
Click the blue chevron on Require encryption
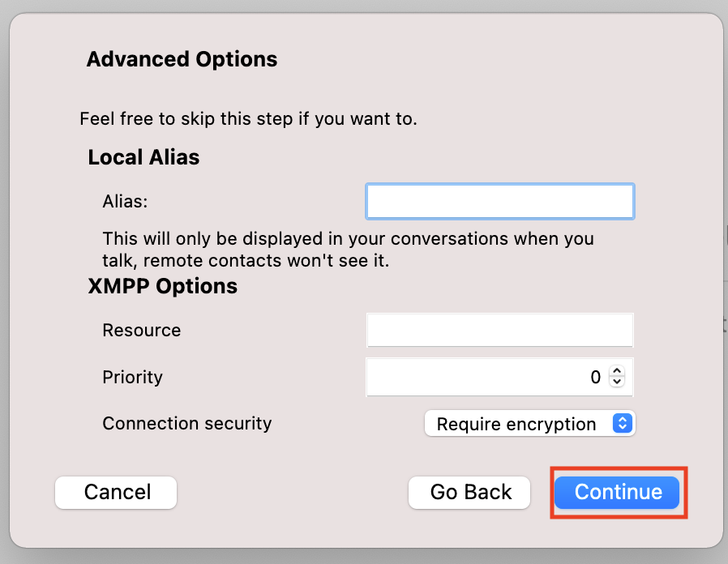coord(622,423)
